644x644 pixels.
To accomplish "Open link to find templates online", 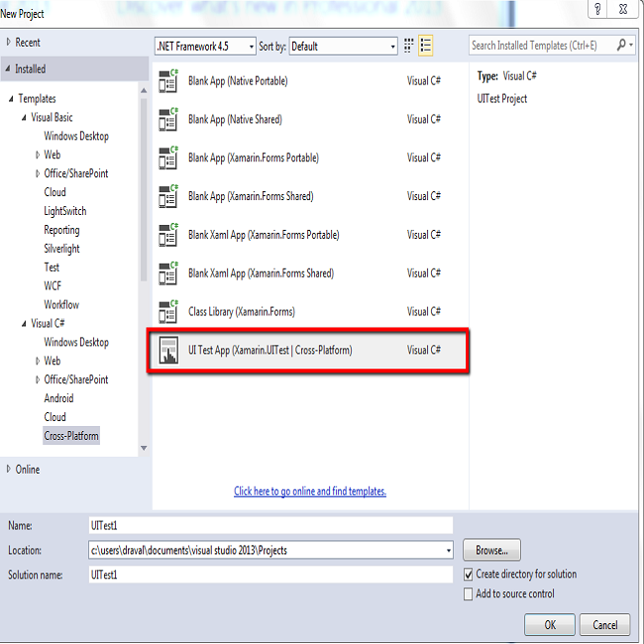I will 310,491.
